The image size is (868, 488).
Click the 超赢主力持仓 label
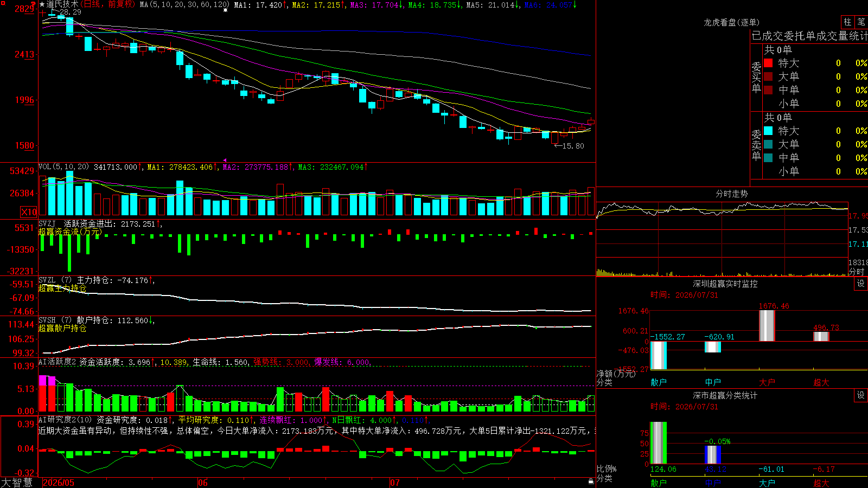pos(62,288)
